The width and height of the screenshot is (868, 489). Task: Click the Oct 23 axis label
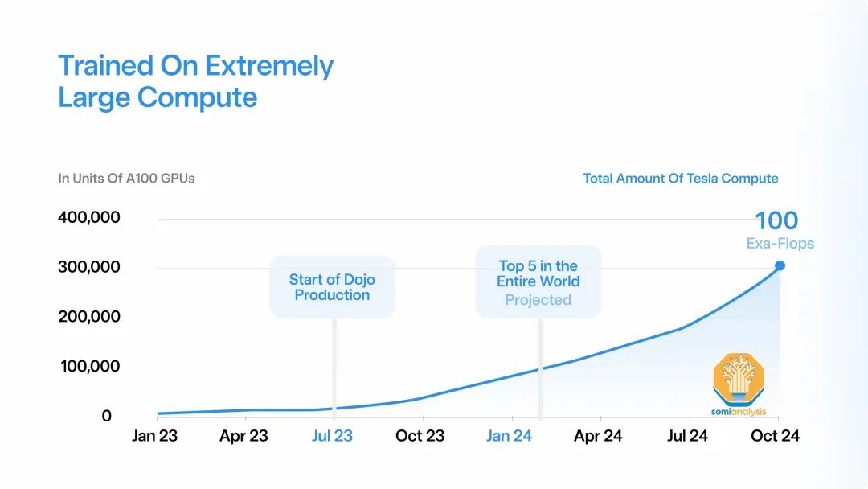point(420,436)
